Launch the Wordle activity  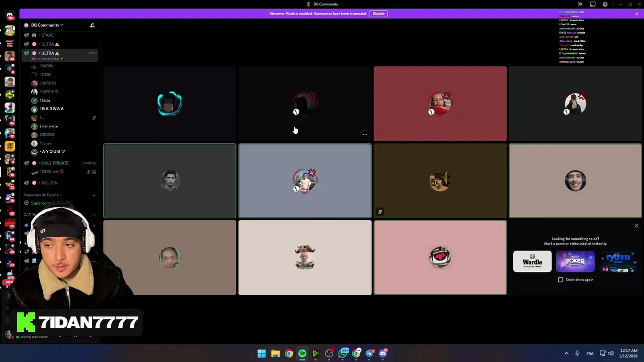pyautogui.click(x=532, y=261)
